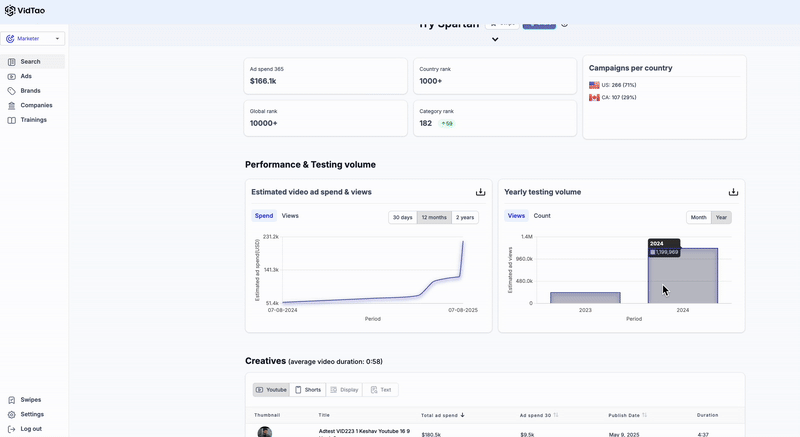The image size is (800, 437).
Task: Click the green +59 rank change badge
Action: point(447,123)
